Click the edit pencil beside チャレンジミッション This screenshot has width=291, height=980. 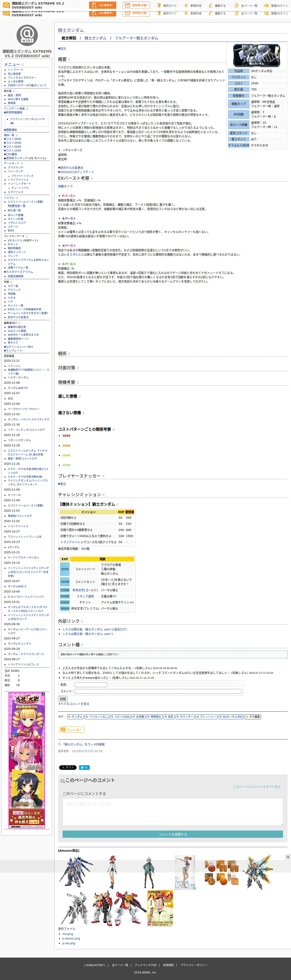pos(104,495)
